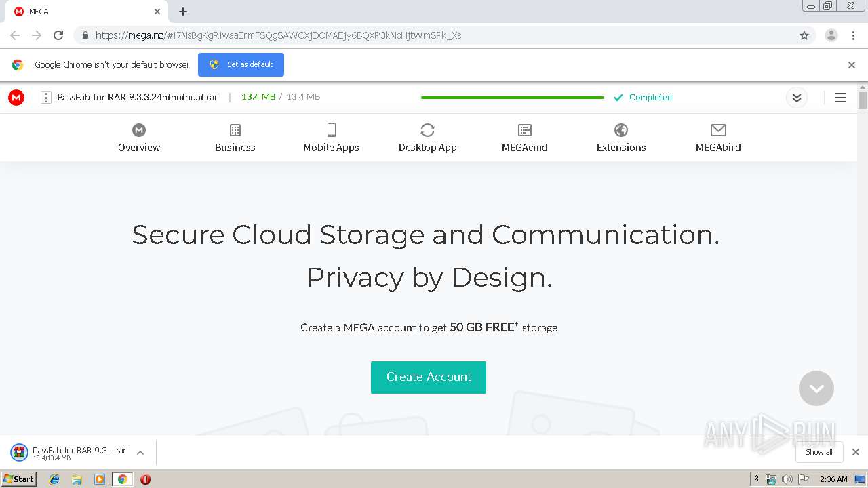Viewport: 868px width, 488px height.
Task: Close the downloads shelf
Action: pos(856,452)
